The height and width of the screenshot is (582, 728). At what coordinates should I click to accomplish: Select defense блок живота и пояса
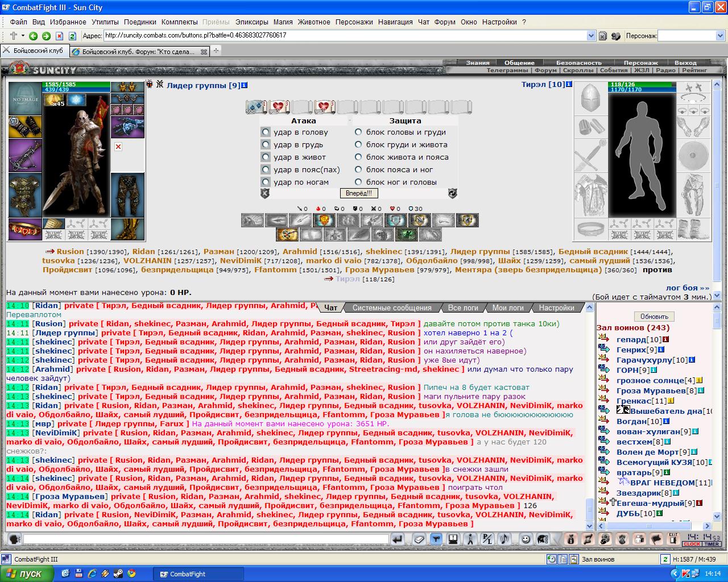[358, 157]
